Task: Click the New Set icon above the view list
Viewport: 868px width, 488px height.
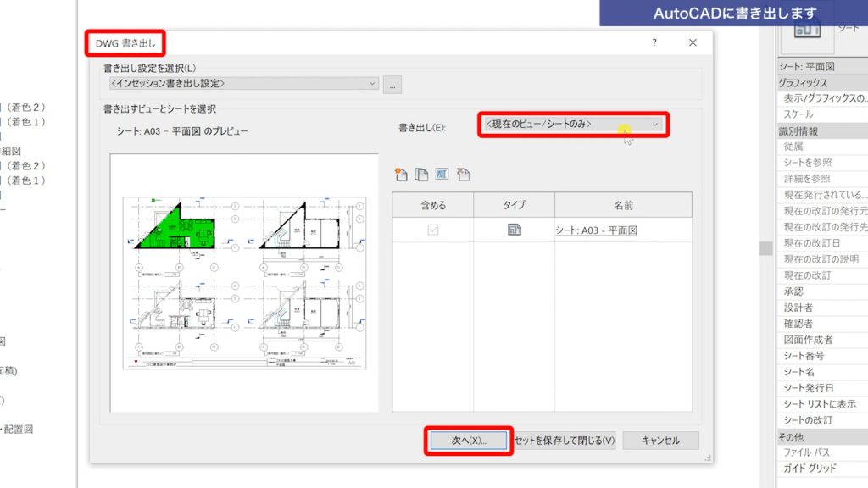Action: tap(402, 175)
